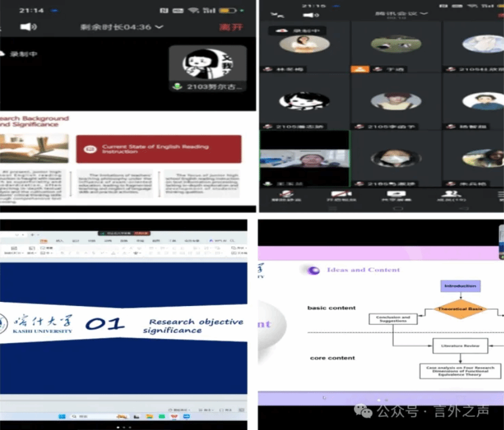
Task: Click the orange host badge beside 于洒
Action: pyautogui.click(x=359, y=69)
